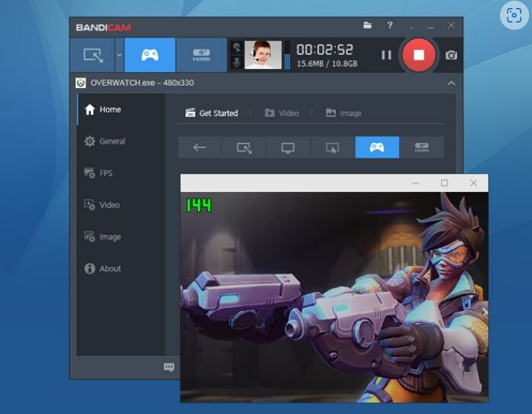Image resolution: width=532 pixels, height=414 pixels.
Task: Close the Overwatch game window
Action: tap(474, 183)
